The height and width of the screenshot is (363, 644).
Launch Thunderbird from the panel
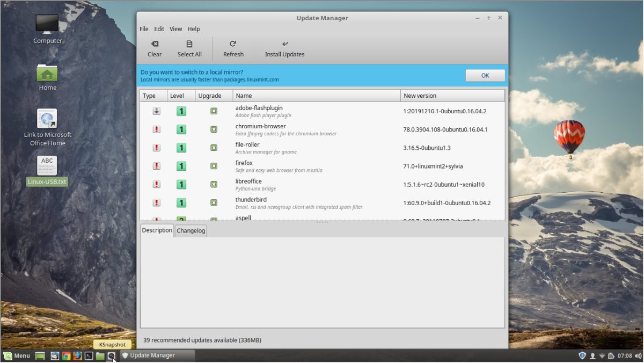(x=55, y=355)
